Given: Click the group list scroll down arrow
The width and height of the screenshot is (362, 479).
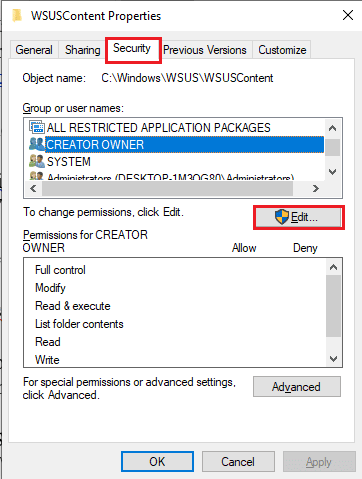Looking at the screenshot, I should click(x=332, y=172).
